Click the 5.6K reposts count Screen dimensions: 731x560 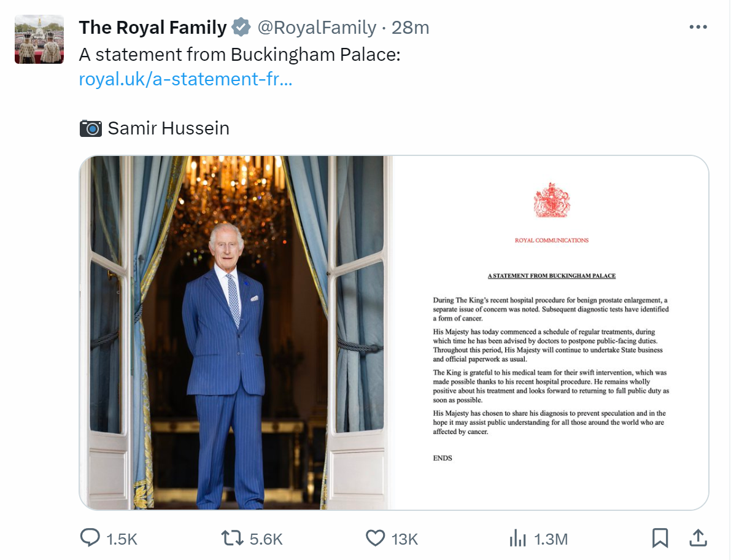(x=266, y=539)
